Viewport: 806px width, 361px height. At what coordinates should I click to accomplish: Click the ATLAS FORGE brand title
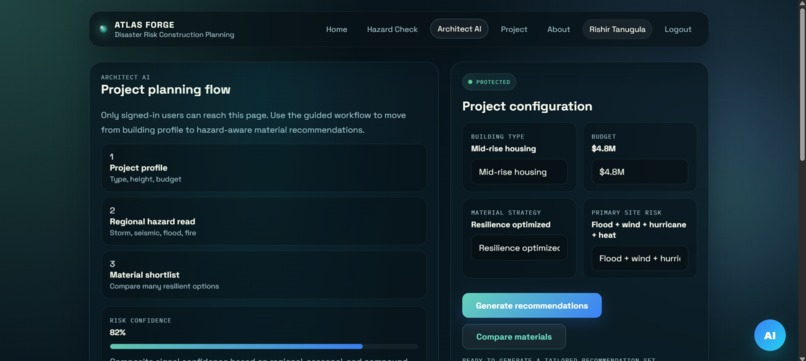coord(144,25)
